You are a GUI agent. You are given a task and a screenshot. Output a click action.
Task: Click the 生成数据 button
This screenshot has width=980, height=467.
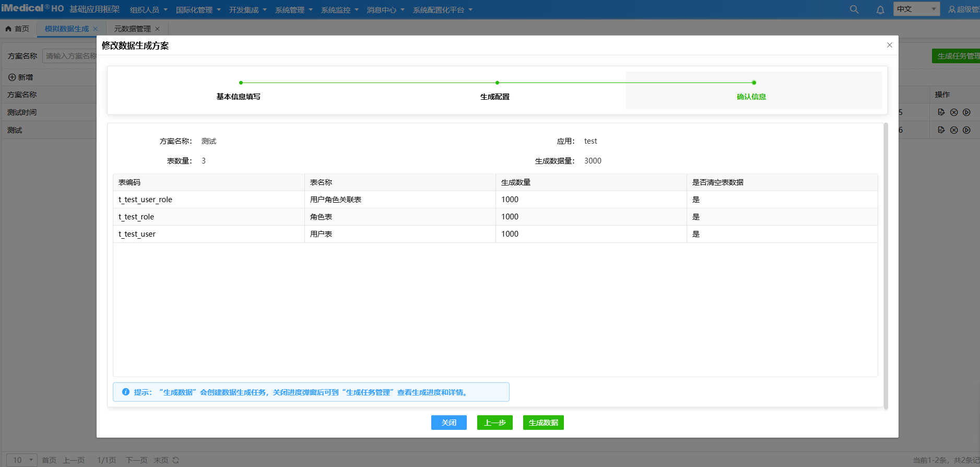click(543, 423)
